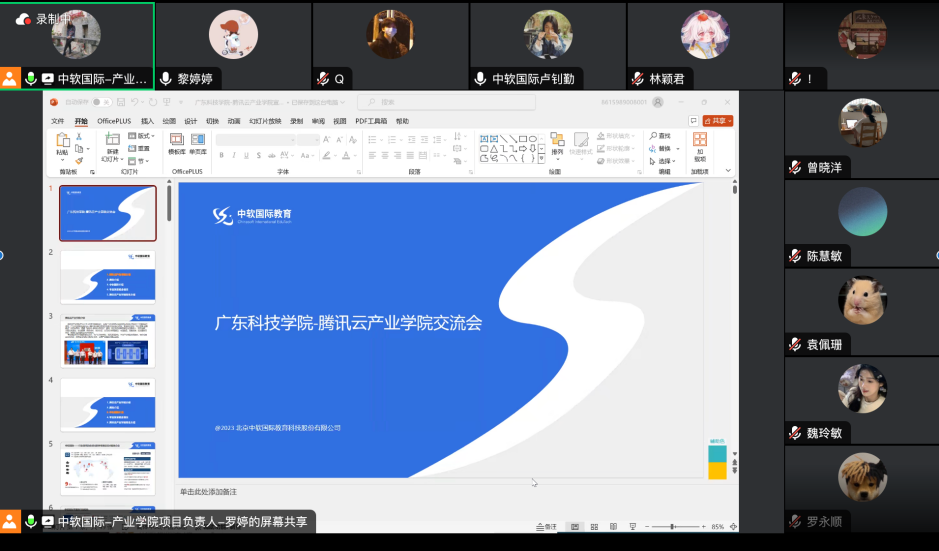
Task: Click the account profile avatar icon
Action: coord(658,102)
